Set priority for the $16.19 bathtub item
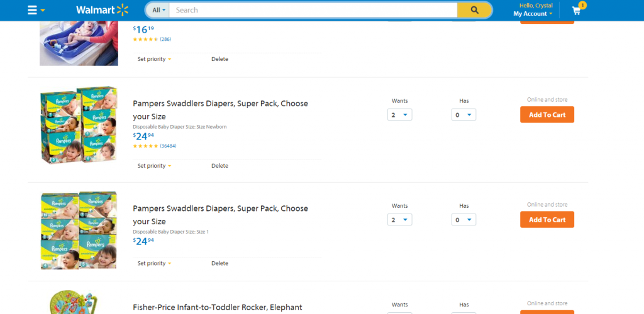Viewport: 644px width, 314px height. [x=154, y=59]
